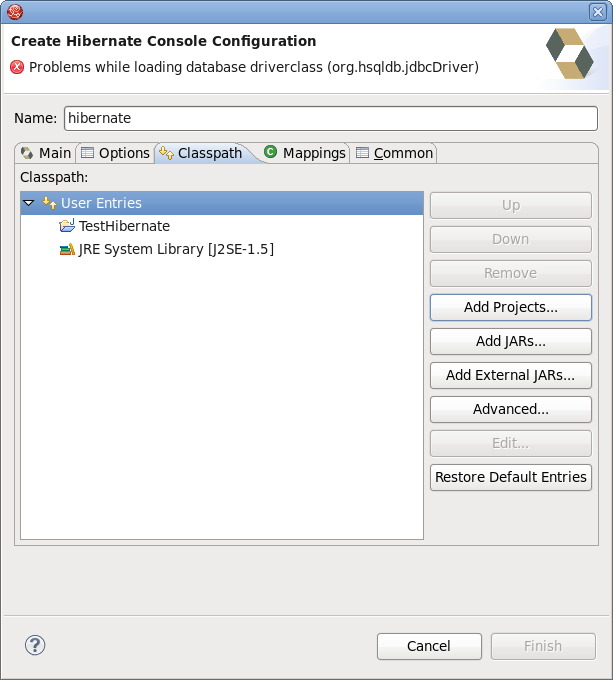The image size is (613, 680).
Task: Open the Options tab
Action: [x=115, y=153]
